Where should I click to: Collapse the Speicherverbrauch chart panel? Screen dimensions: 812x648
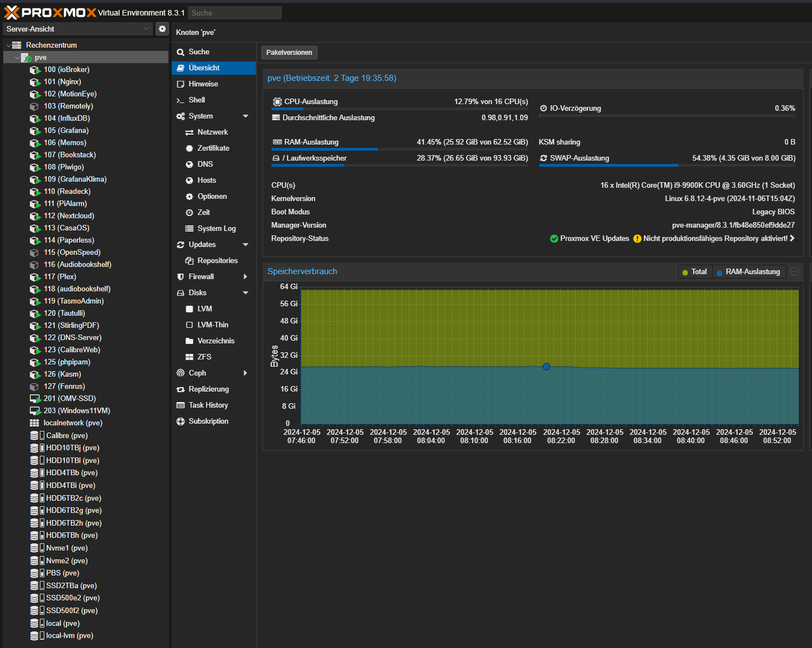[794, 271]
